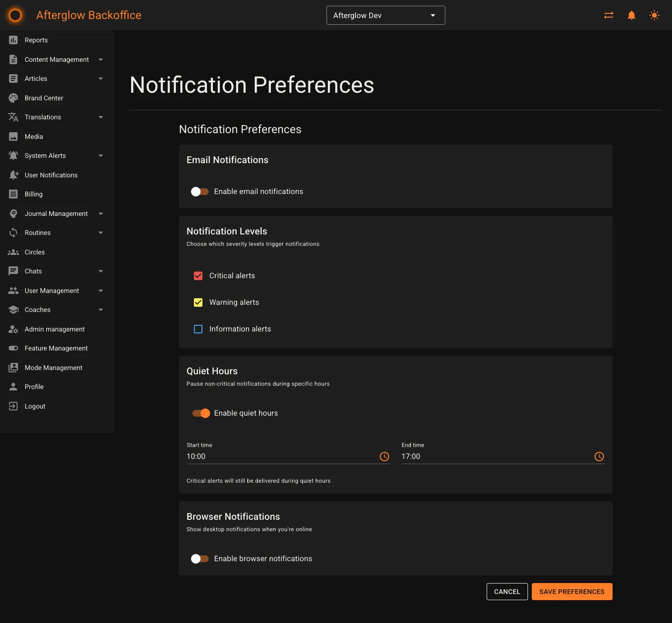Click the Brand Center palette icon

coord(13,98)
